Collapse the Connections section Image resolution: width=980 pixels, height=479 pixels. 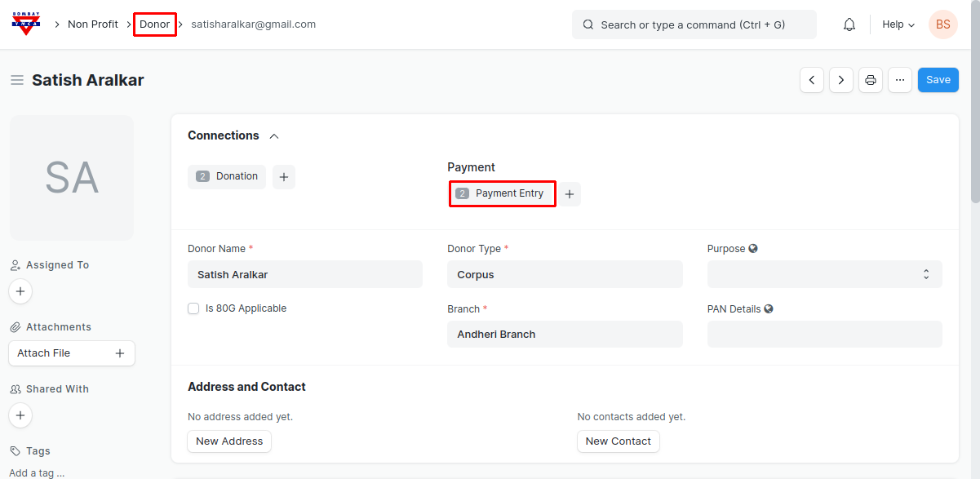[x=274, y=136]
